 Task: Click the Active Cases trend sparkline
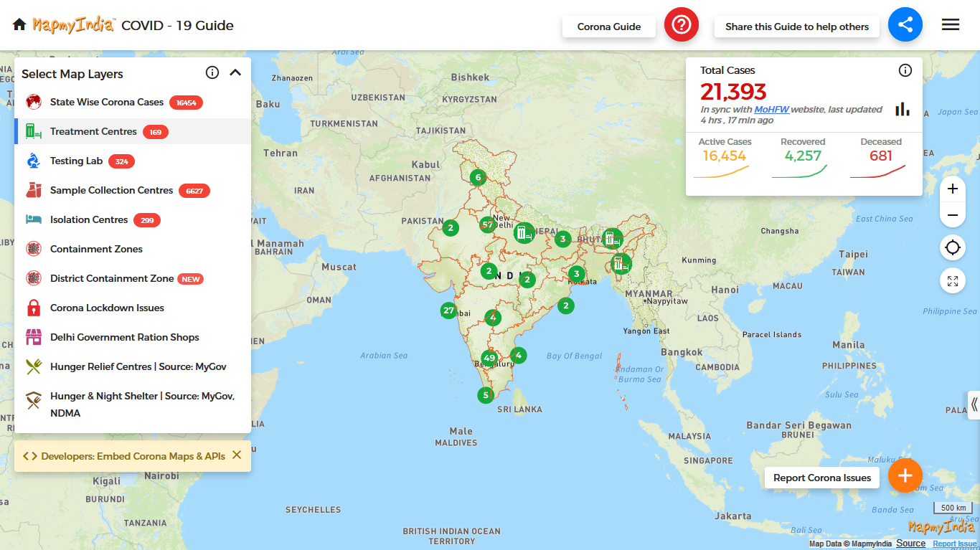pyautogui.click(x=722, y=172)
